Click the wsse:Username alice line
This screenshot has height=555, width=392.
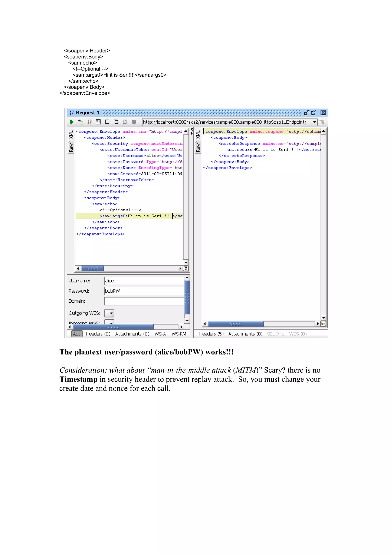[x=145, y=156]
